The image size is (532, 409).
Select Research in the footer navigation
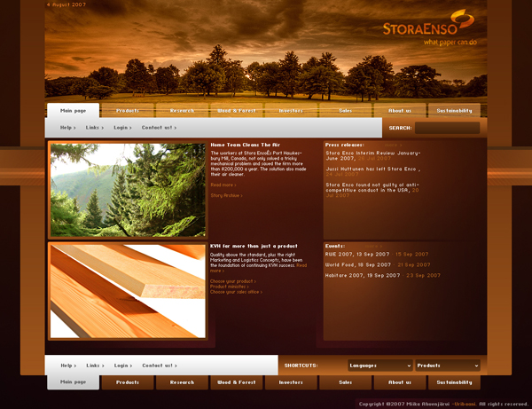point(182,382)
